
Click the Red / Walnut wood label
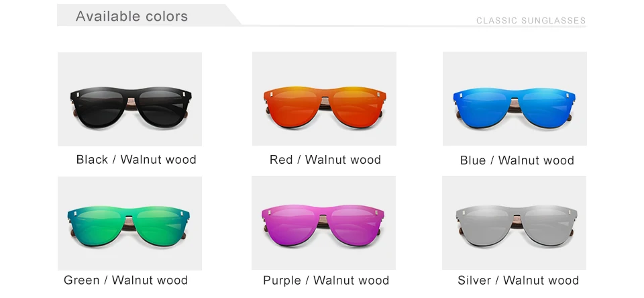coord(325,160)
